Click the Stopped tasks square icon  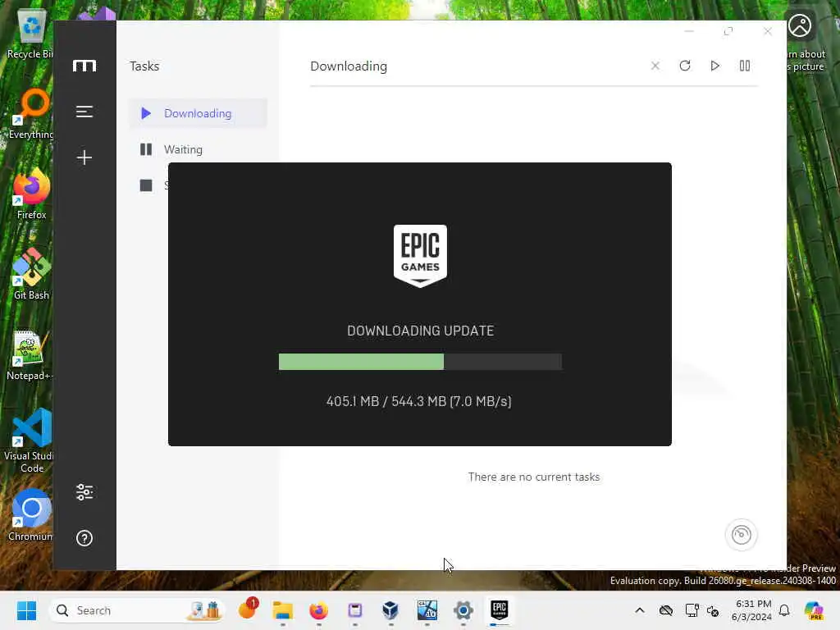click(x=146, y=185)
